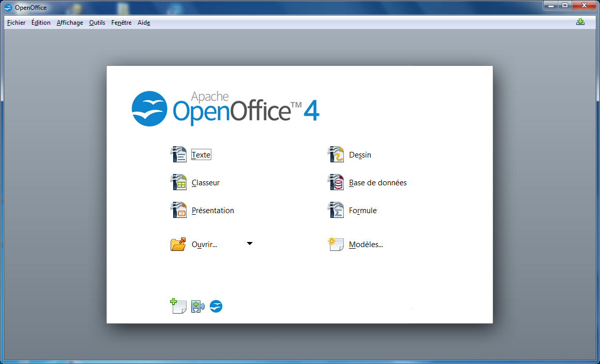Start a new Présentation
600x364 pixels.
tap(213, 211)
